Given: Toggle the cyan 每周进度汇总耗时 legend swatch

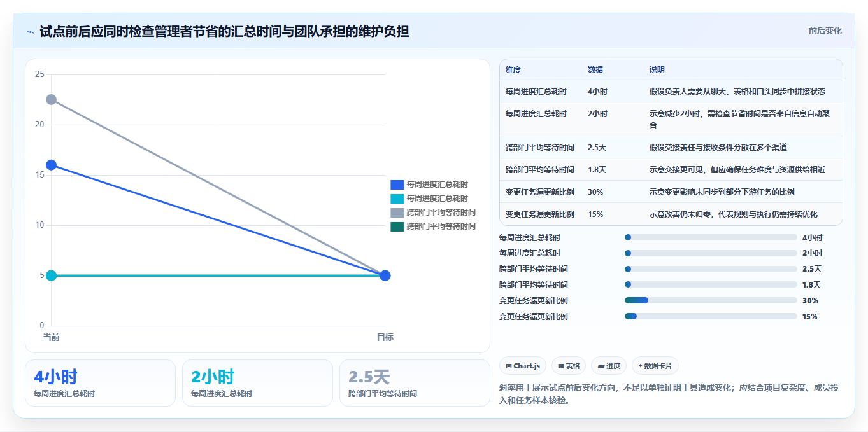Looking at the screenshot, I should (x=397, y=199).
